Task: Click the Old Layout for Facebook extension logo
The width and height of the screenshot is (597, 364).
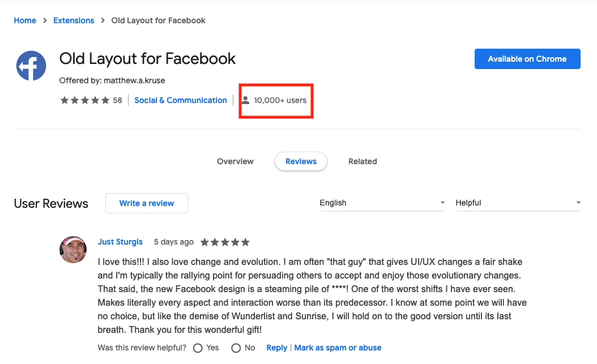Action: coord(31,66)
